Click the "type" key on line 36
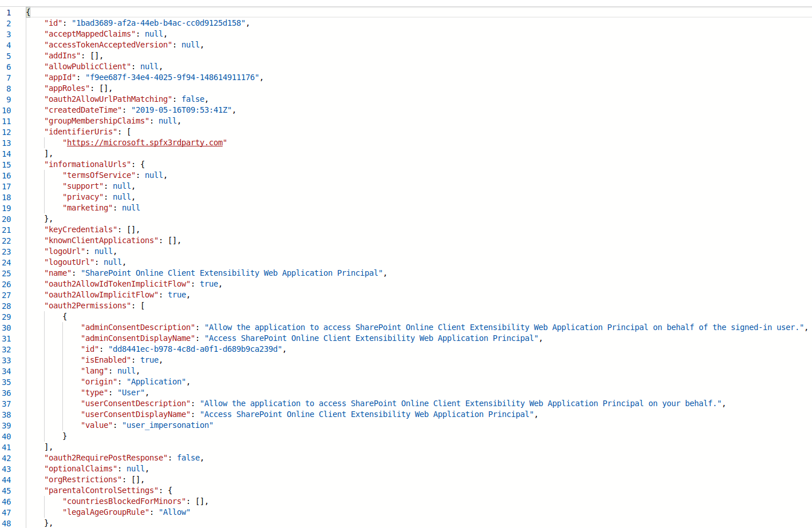 pyautogui.click(x=94, y=392)
